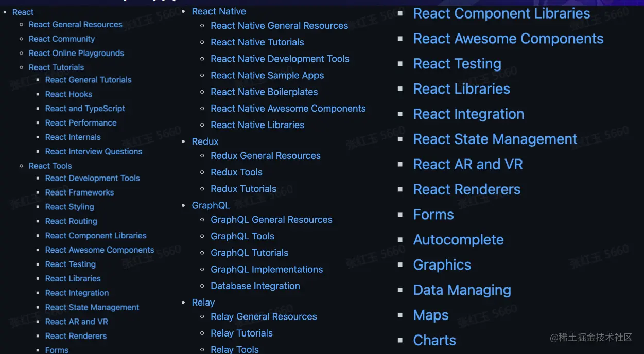The image size is (644, 354).
Task: Open React General Tutorials link
Action: [88, 80]
